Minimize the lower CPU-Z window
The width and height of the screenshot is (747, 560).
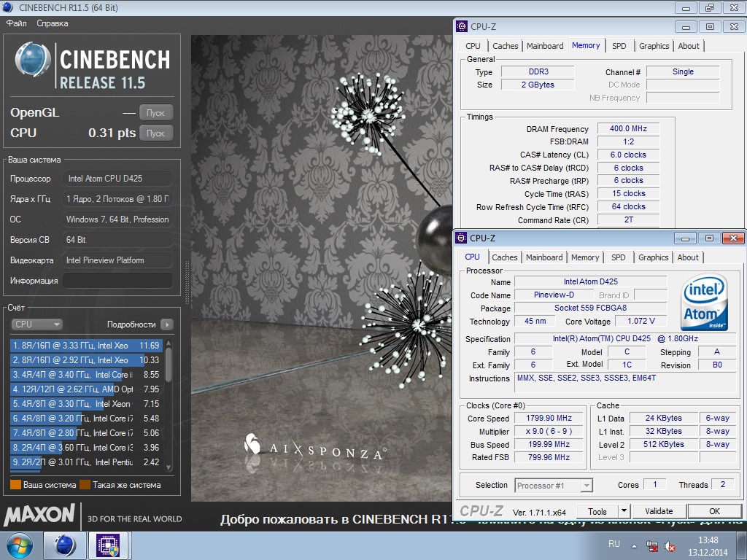[x=685, y=238]
